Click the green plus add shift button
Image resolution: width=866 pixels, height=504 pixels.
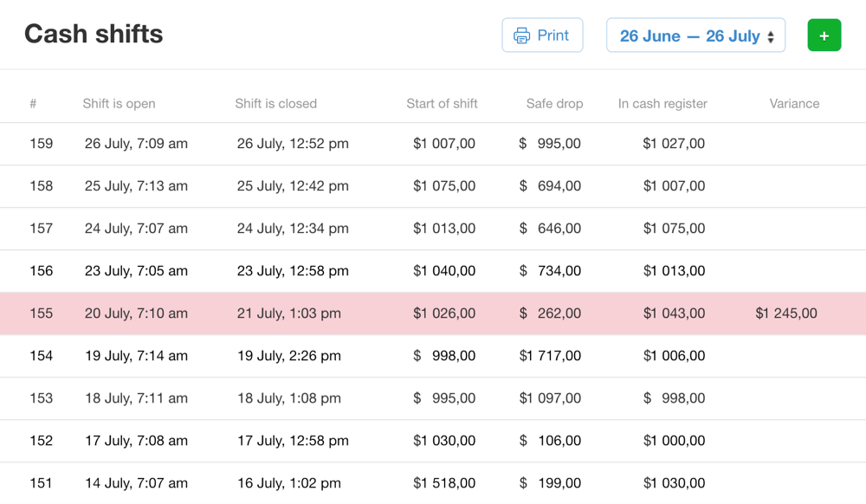tap(824, 36)
